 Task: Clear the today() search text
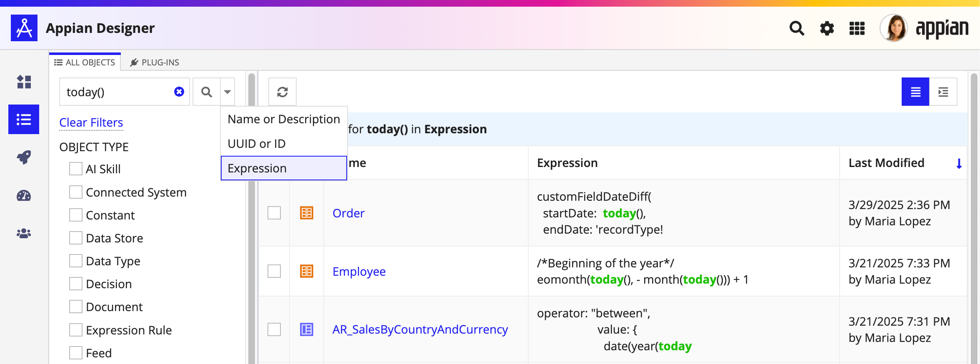pyautogui.click(x=179, y=92)
